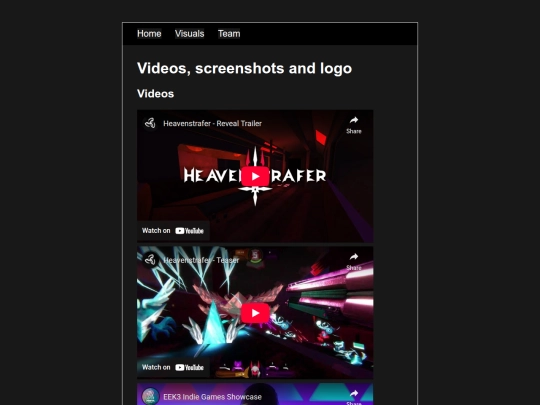Click Share icon on EEK3 Showcase video
This screenshot has height=405, width=540.
coord(354,397)
